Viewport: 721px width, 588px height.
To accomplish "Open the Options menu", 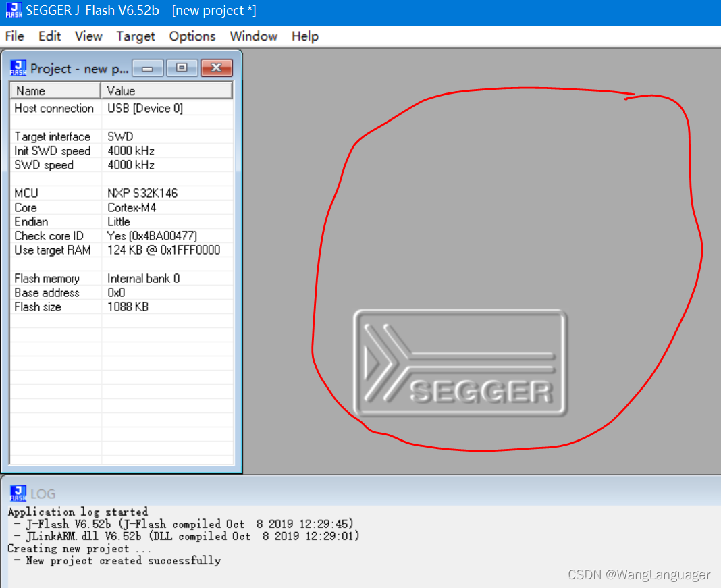I will [x=192, y=36].
